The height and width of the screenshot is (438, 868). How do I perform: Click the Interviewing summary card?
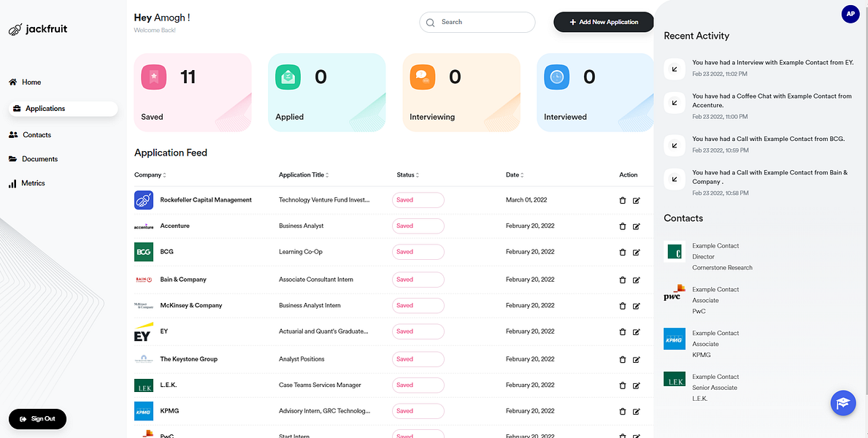coord(461,93)
